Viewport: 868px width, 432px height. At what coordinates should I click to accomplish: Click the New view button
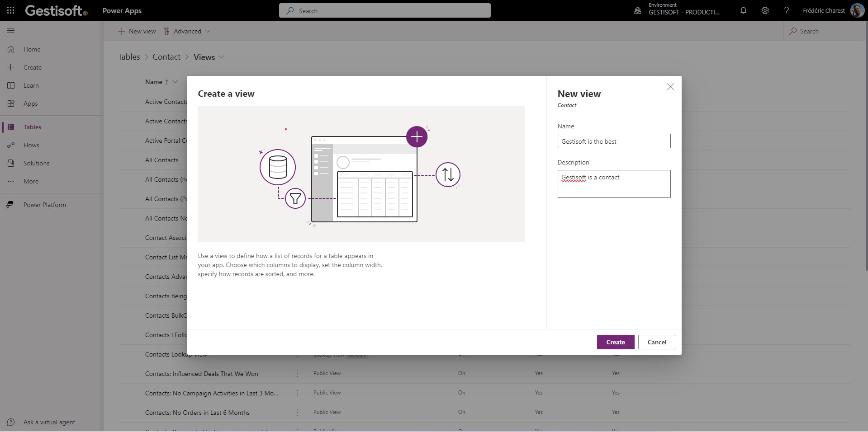pyautogui.click(x=137, y=31)
